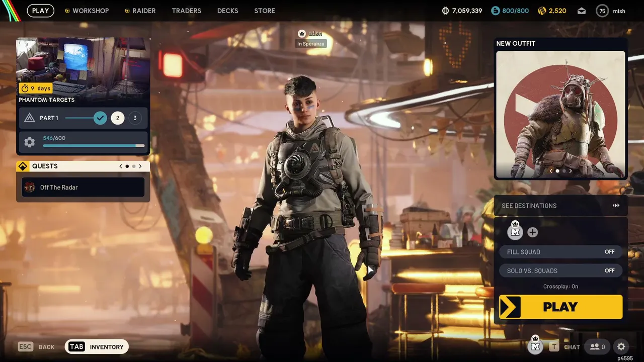Open the friends list icon showing 0
This screenshot has height=362, width=644.
click(597, 347)
